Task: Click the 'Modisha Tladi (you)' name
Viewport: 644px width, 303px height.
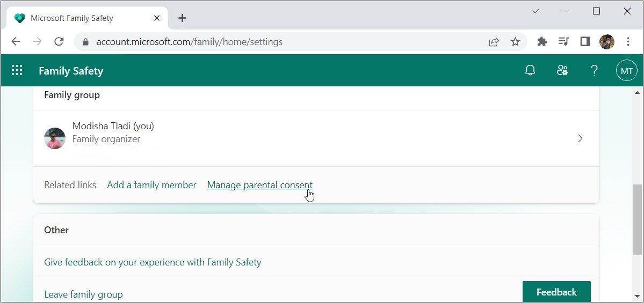Action: [113, 126]
